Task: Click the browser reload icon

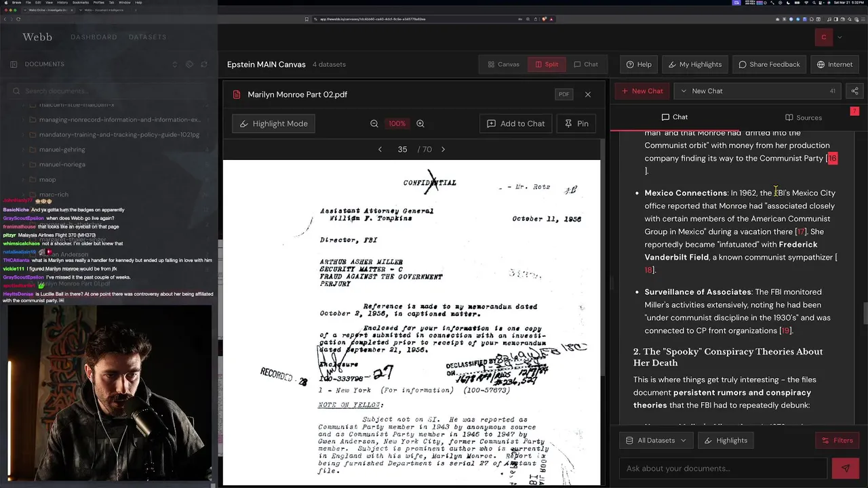Action: [x=18, y=19]
